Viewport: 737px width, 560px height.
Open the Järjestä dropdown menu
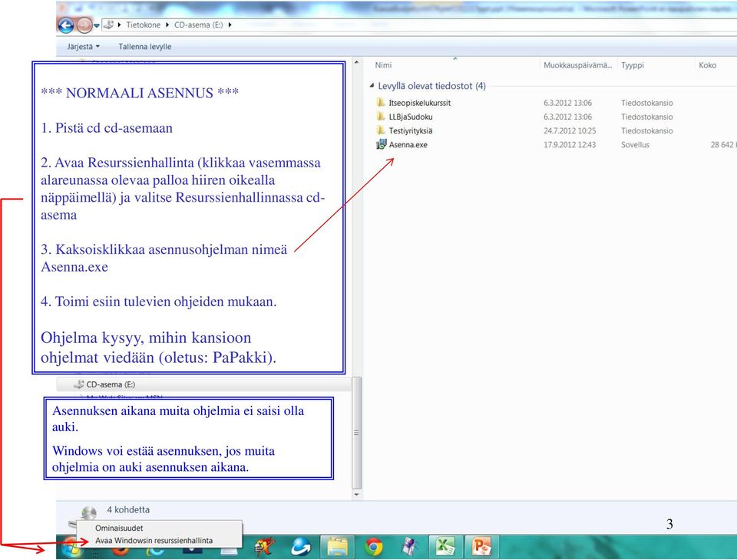click(x=83, y=47)
